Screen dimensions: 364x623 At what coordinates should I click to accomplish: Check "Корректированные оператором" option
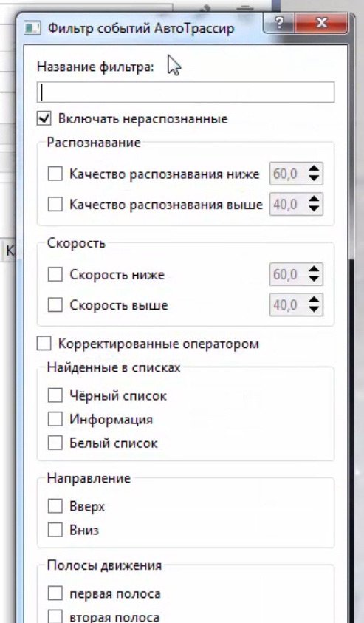[44, 344]
